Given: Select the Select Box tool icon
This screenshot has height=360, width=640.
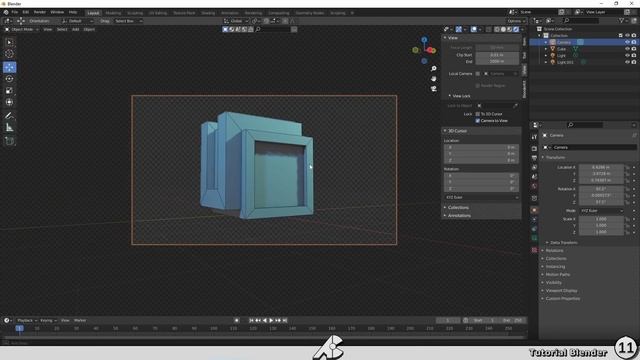Looking at the screenshot, I should pyautogui.click(x=9, y=42).
